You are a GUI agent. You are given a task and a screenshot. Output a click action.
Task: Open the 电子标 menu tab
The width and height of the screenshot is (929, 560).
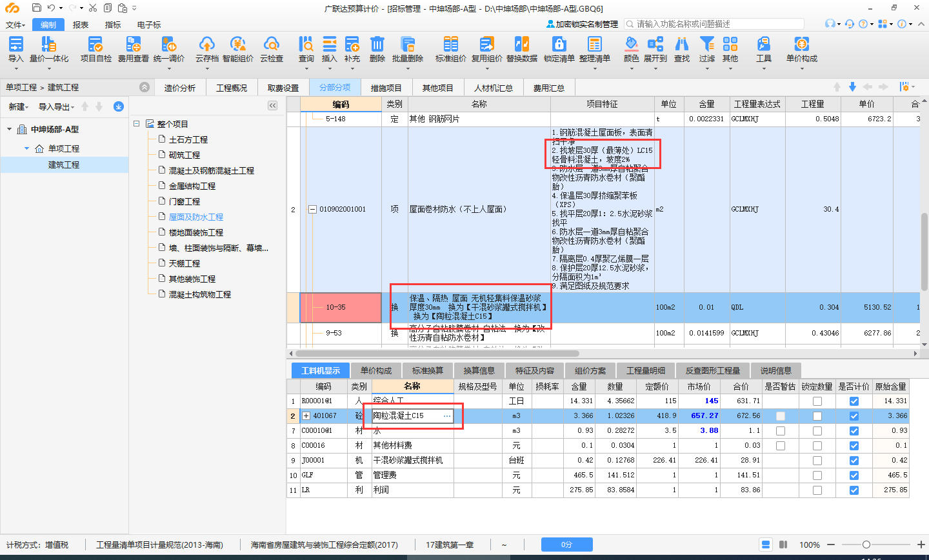click(149, 25)
